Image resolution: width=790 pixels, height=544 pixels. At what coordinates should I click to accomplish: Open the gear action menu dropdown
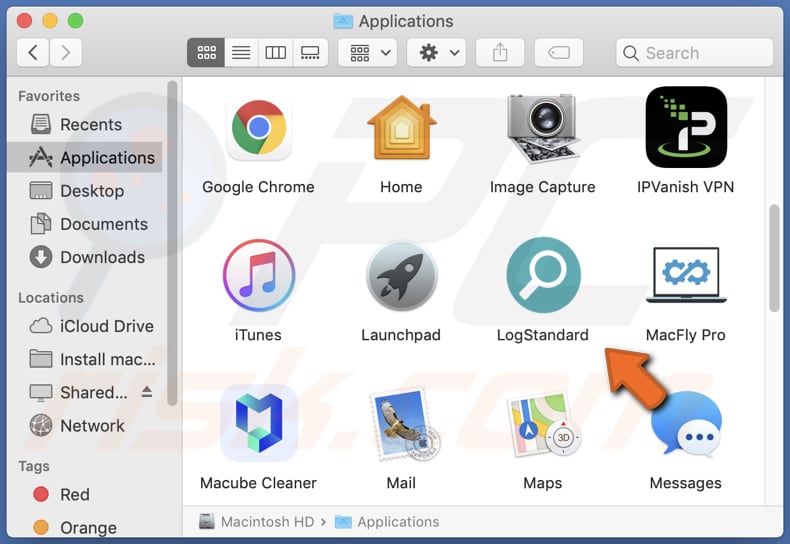[436, 52]
